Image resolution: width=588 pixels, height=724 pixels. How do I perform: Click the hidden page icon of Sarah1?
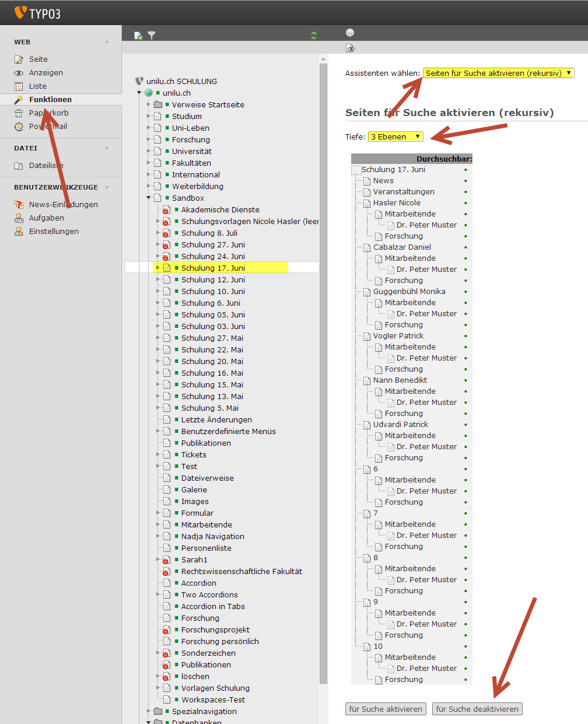167,559
